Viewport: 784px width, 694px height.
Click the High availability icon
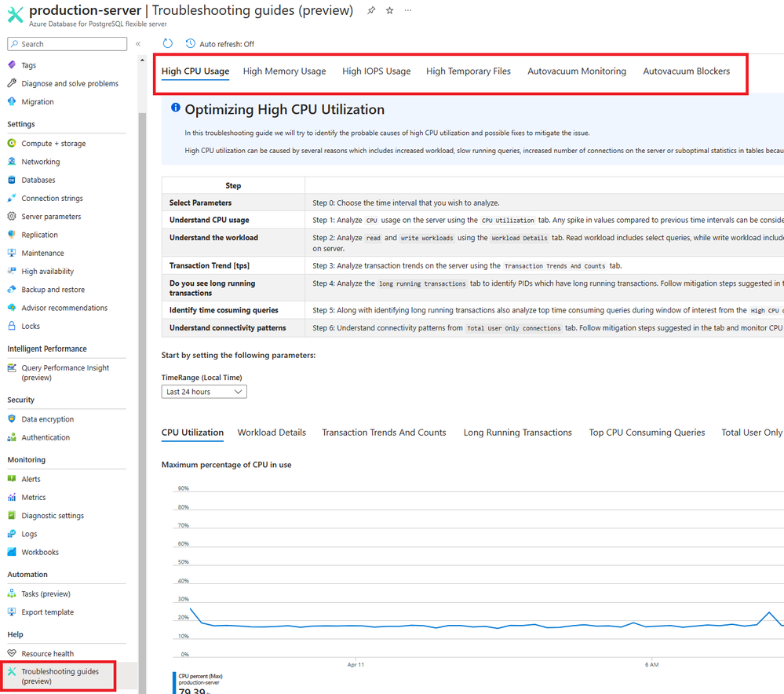tap(12, 271)
